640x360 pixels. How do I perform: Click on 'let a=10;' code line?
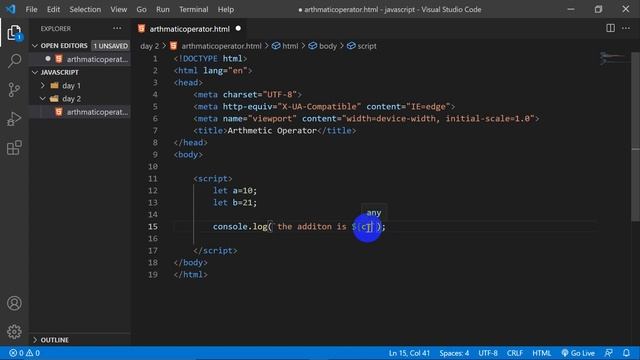tap(235, 191)
